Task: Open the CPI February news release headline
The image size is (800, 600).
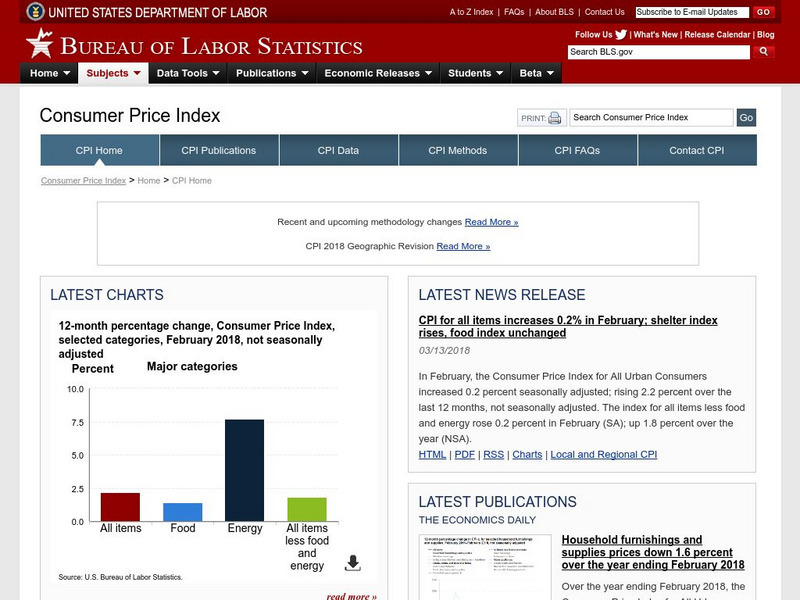Action: point(568,327)
